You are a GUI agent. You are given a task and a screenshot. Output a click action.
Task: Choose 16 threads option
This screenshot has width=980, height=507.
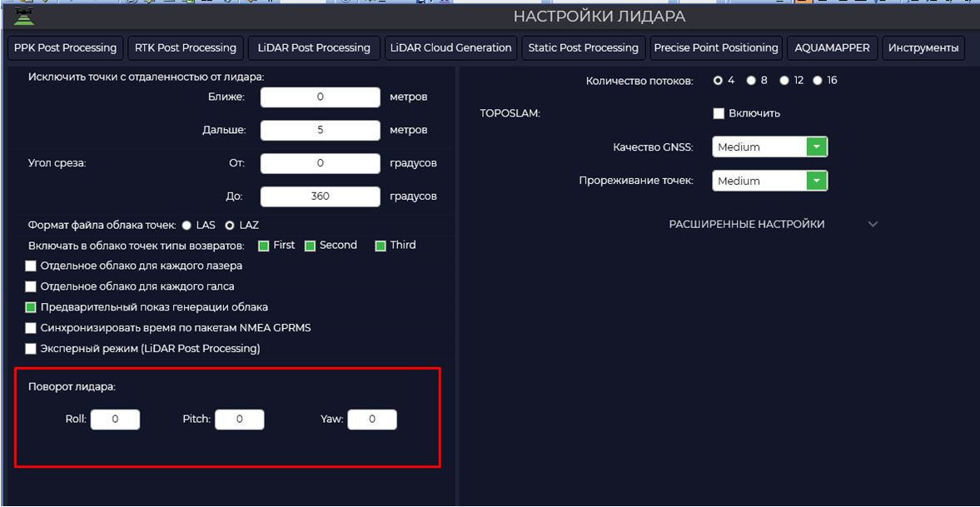coord(818,81)
